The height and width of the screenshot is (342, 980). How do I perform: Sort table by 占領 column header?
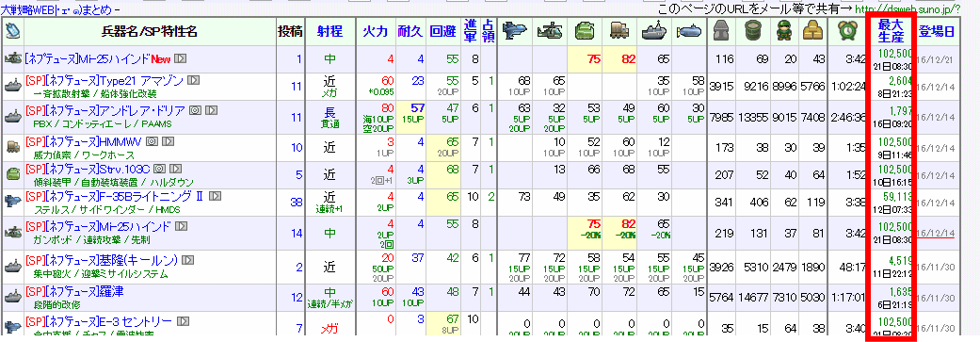[489, 31]
